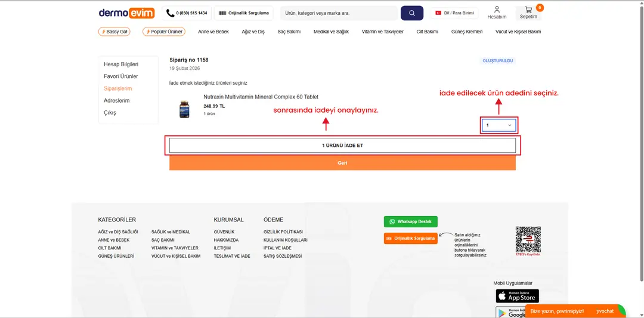644x318 pixels.
Task: Click the dermoevim logo
Action: (126, 13)
